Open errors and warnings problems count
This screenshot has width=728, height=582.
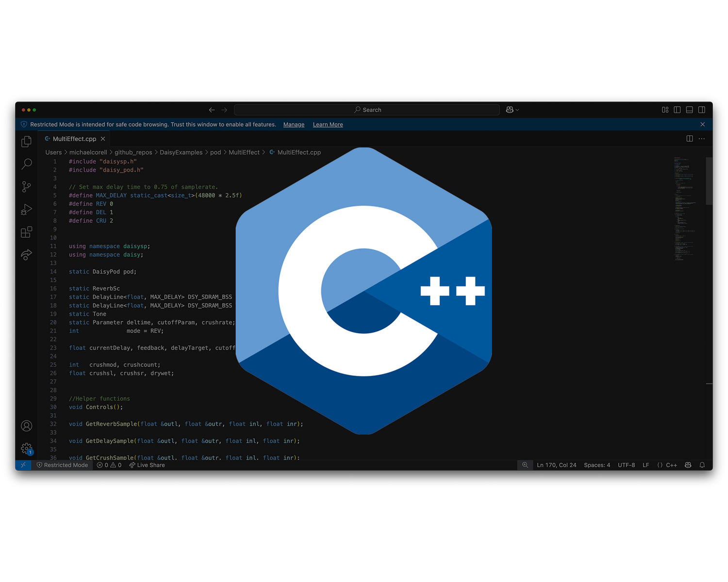[x=109, y=465]
